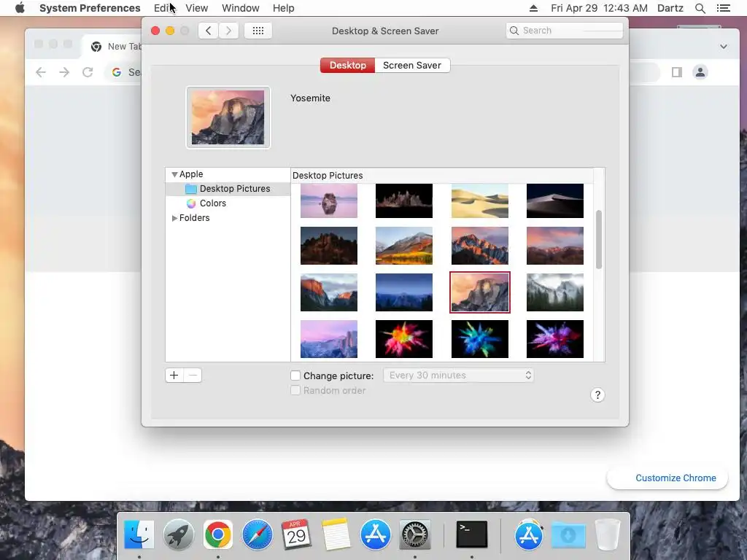Click the eject icon in menu bar
This screenshot has height=560, width=747.
coord(533,8)
